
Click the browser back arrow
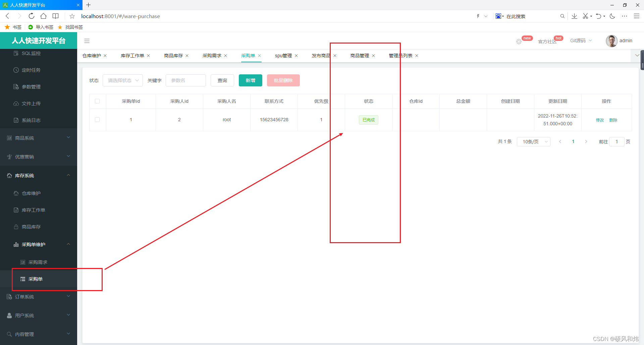click(x=7, y=16)
